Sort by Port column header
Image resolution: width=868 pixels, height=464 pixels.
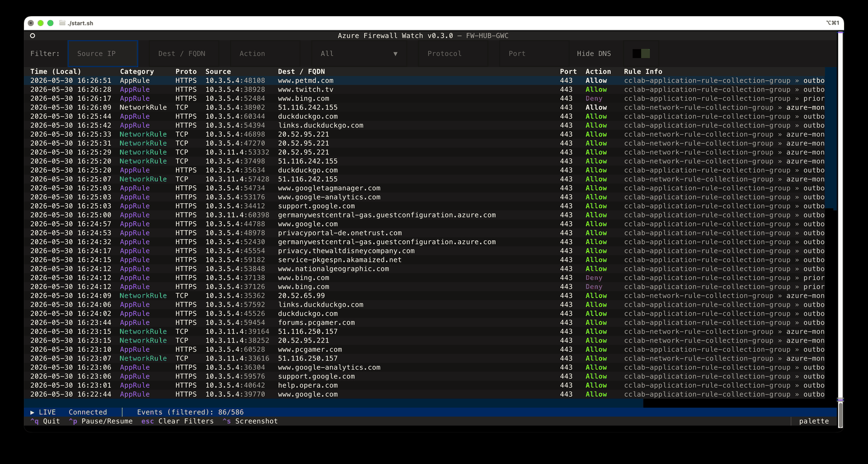click(x=568, y=72)
